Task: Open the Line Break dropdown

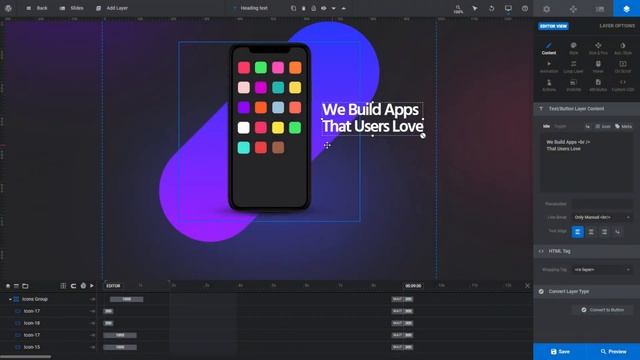Action: pyautogui.click(x=602, y=217)
